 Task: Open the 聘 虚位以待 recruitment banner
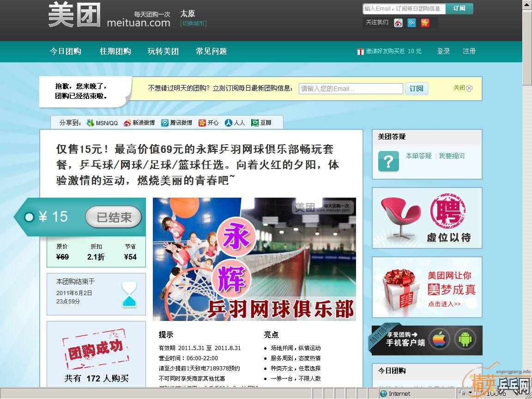pos(427,218)
